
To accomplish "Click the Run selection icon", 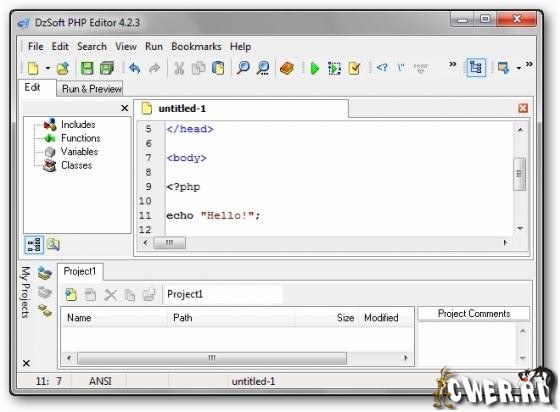I will coord(334,68).
